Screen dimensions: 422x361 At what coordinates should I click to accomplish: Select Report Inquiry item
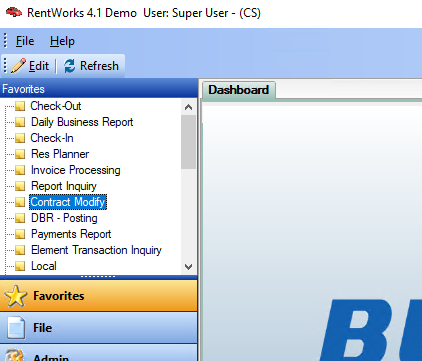pyautogui.click(x=64, y=186)
